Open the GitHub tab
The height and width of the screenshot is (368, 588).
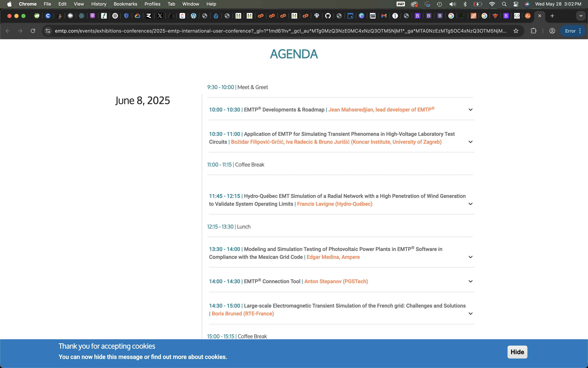[x=328, y=16]
